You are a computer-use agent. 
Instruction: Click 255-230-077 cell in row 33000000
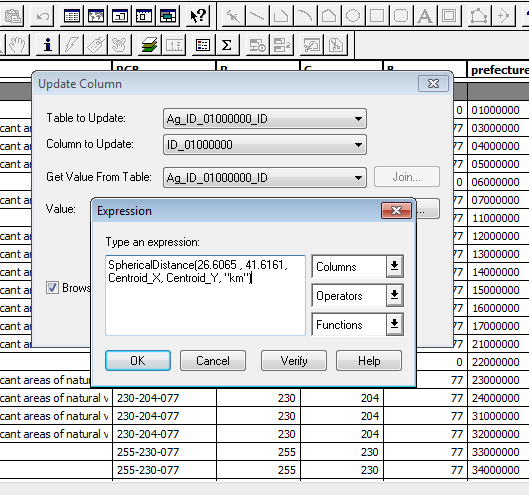tap(164, 452)
